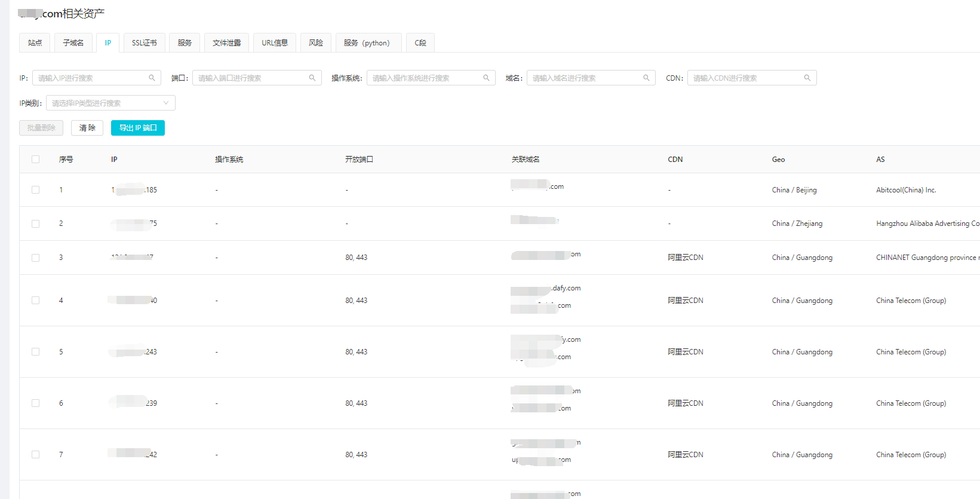Click the search icon in OS filter
980x499 pixels.
486,78
